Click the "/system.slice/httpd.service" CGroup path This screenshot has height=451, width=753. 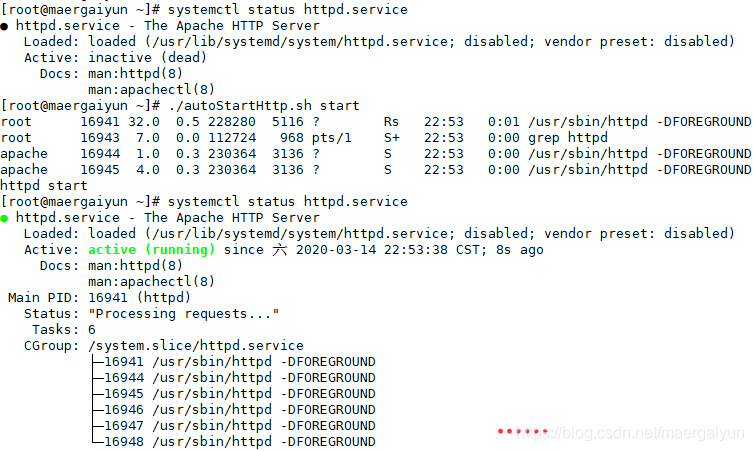pyautogui.click(x=196, y=346)
